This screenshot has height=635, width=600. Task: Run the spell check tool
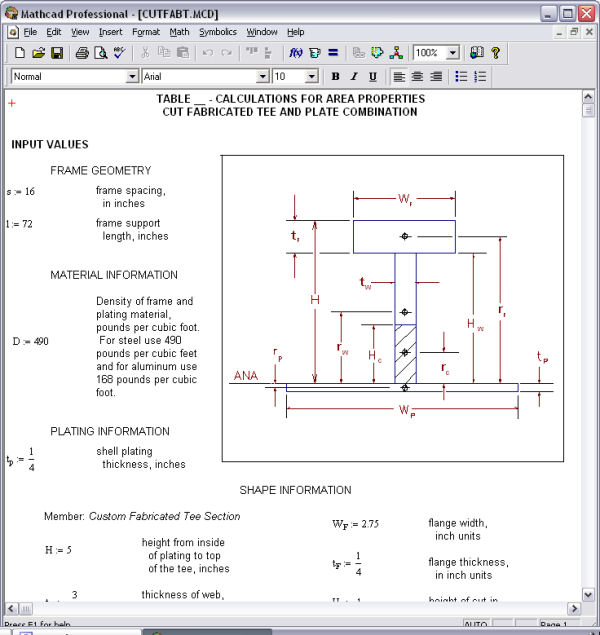tap(120, 53)
